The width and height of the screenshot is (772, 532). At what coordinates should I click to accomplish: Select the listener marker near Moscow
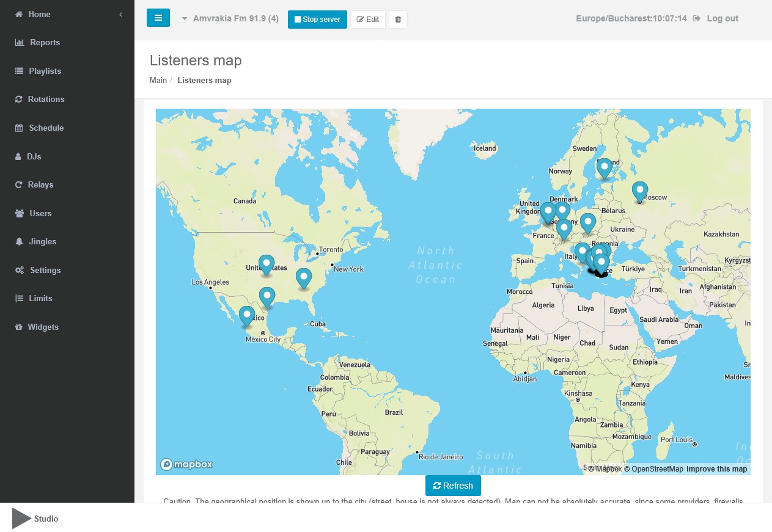tap(639, 191)
